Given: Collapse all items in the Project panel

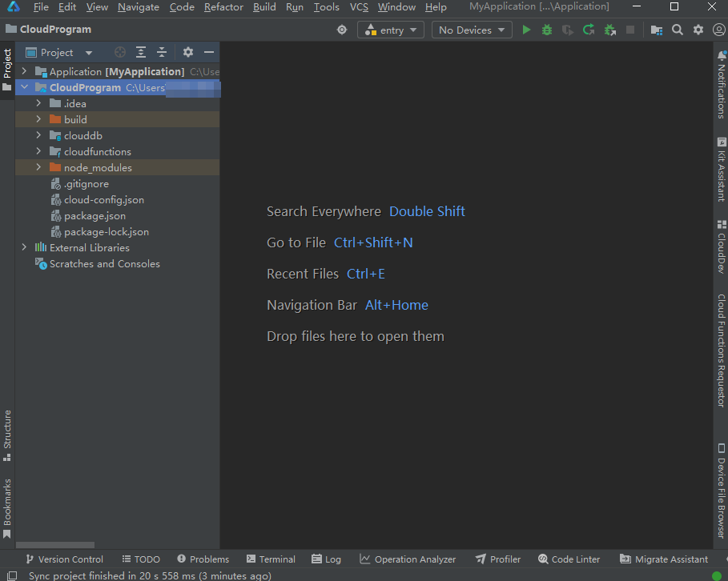Looking at the screenshot, I should pos(162,52).
